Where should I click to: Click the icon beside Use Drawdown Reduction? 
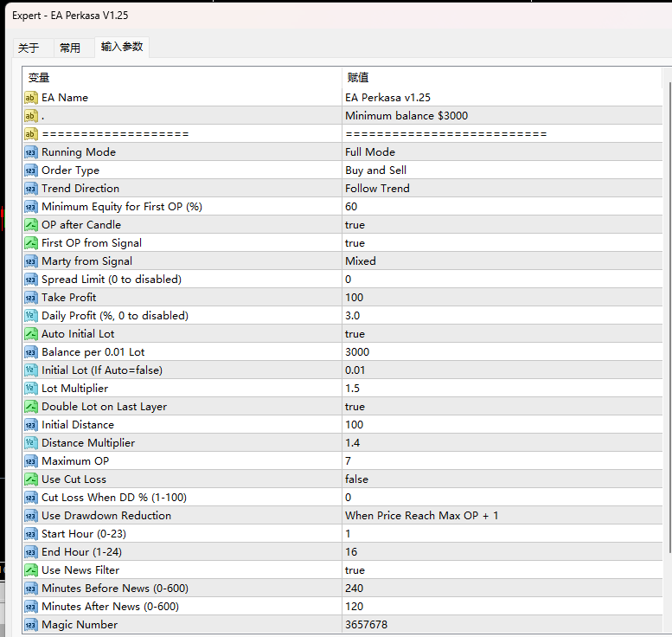click(31, 516)
